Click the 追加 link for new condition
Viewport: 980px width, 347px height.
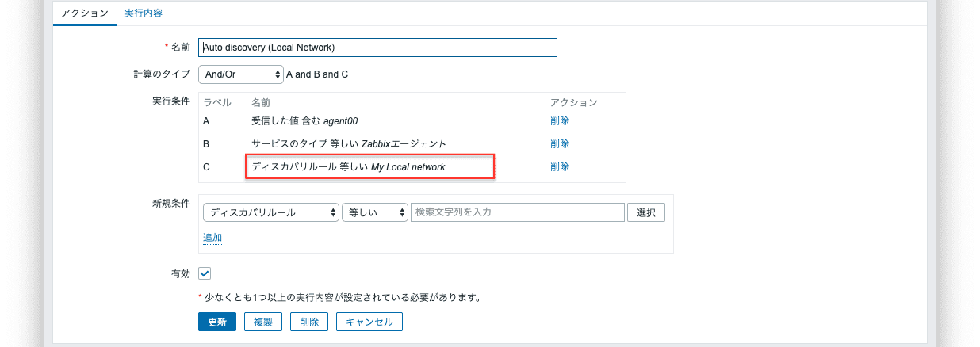point(212,238)
